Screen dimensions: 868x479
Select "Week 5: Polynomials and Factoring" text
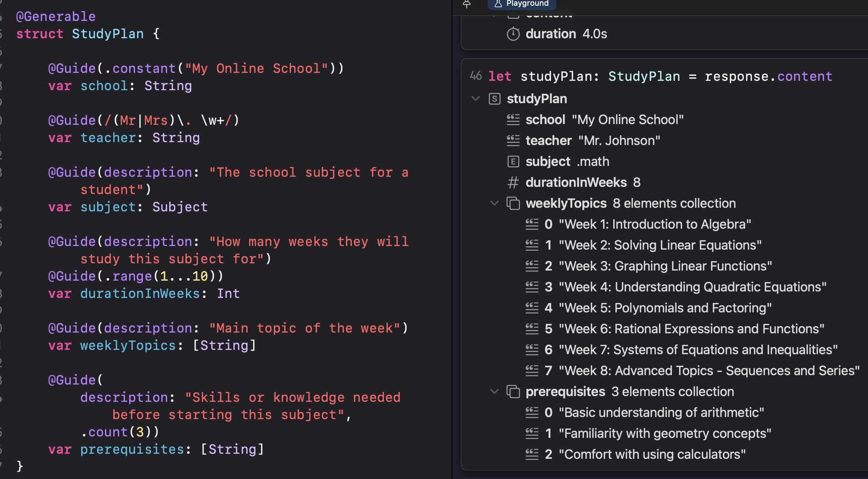(x=665, y=308)
